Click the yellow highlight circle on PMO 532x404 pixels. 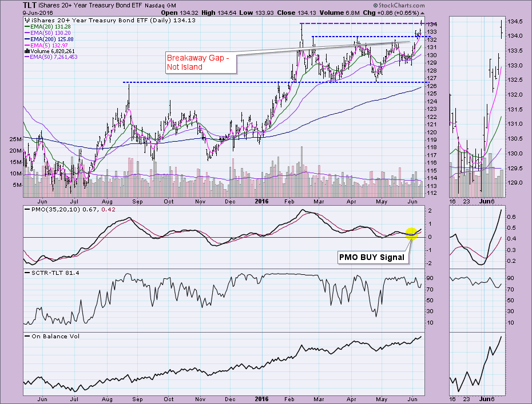[x=410, y=233]
